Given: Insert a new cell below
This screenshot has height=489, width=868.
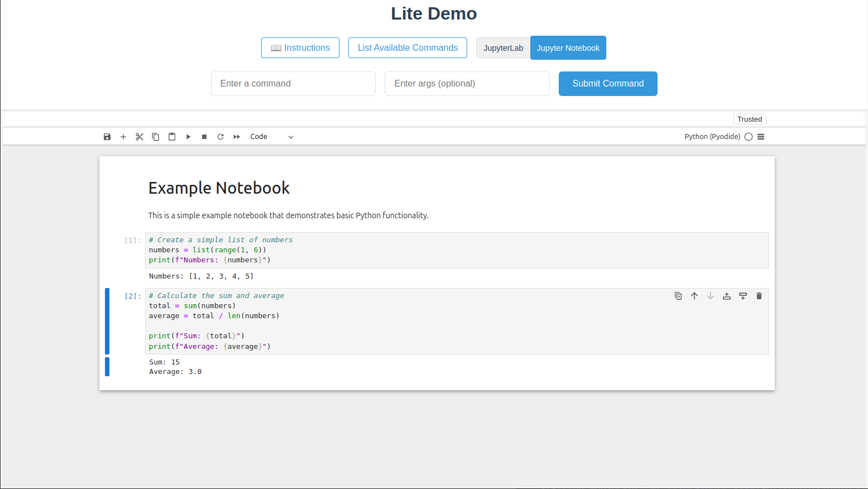Looking at the screenshot, I should pos(742,296).
